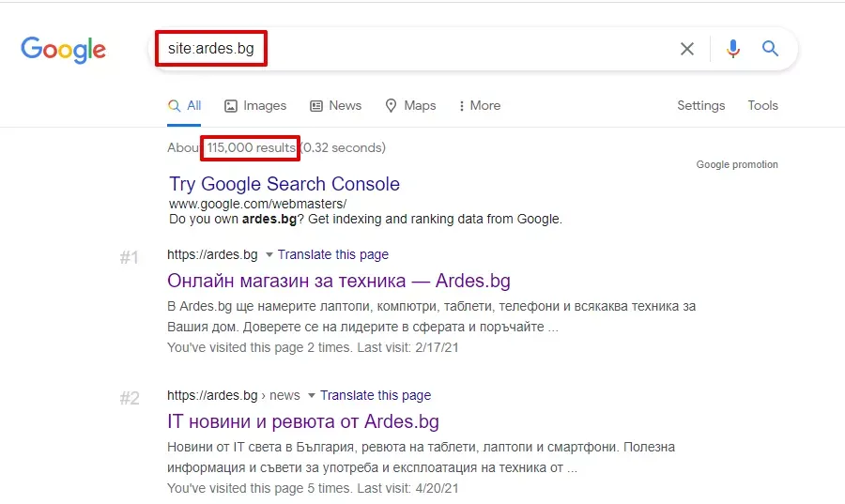Screen dimensions: 845x504
Task: Start voice search with the microphone icon
Action: (x=733, y=49)
